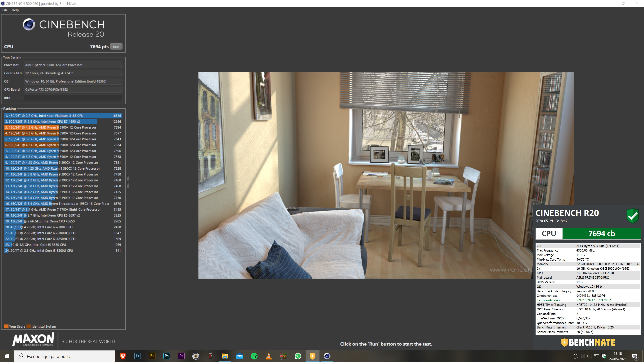Click the Run button for CPU test
This screenshot has height=362, width=644.
(x=116, y=47)
